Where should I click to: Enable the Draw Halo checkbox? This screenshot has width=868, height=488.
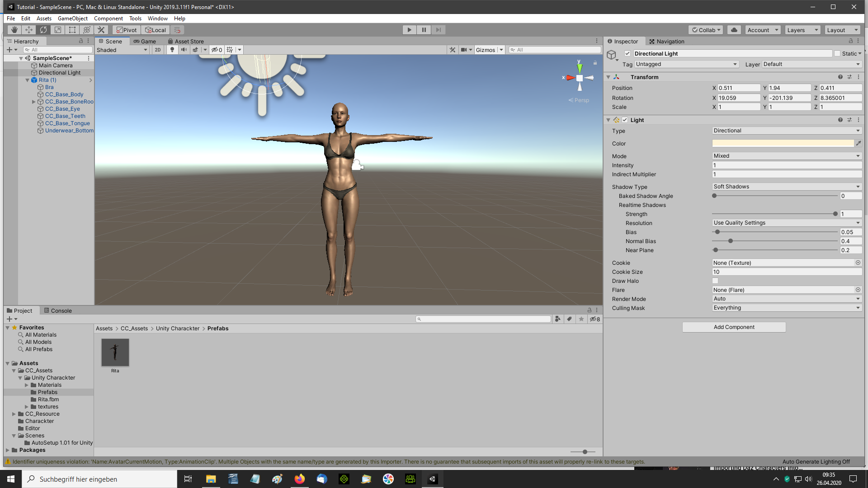click(715, 281)
